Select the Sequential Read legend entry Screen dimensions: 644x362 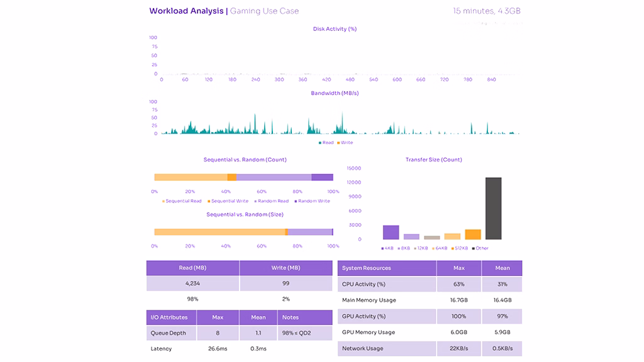point(182,201)
